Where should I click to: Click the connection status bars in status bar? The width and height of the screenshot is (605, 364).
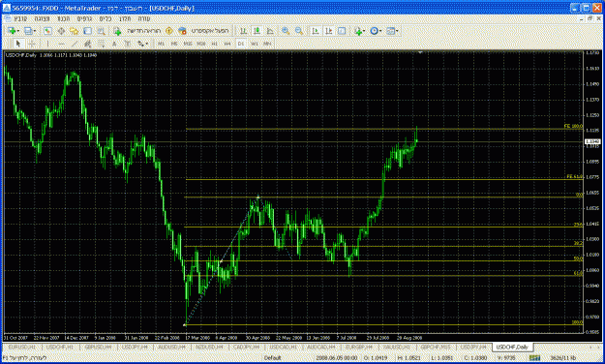[x=534, y=358]
